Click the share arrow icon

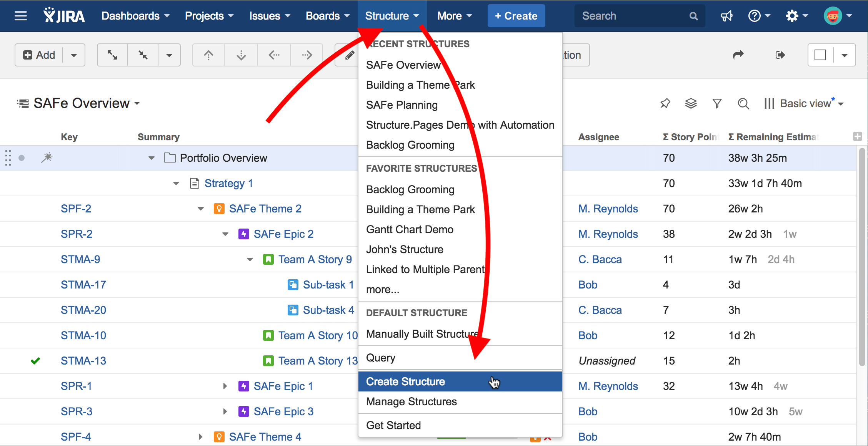point(738,55)
